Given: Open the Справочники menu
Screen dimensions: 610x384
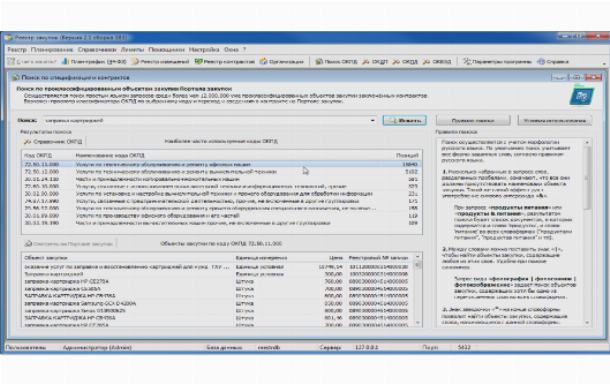Looking at the screenshot, I should 96,50.
